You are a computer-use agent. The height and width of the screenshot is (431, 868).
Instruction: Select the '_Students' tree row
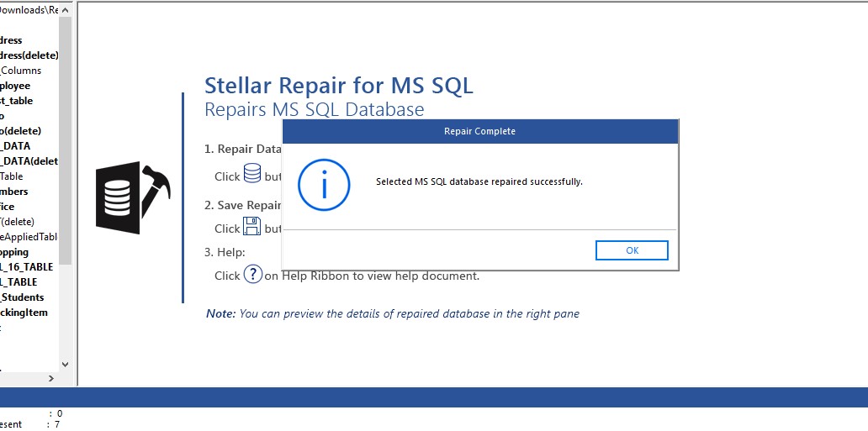22,297
